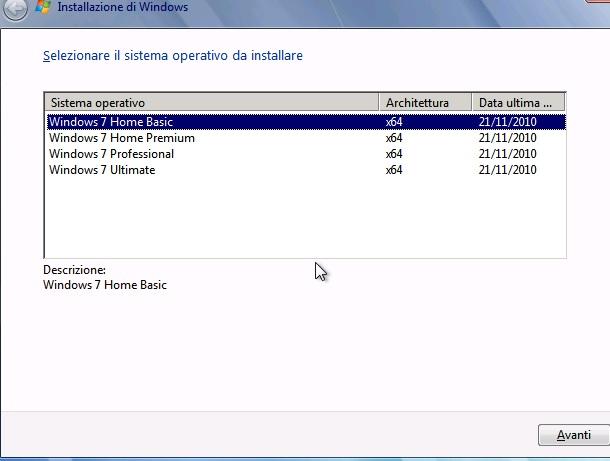Click date 21/11/2010 in Professional row
Image resolution: width=610 pixels, height=461 pixels.
pyautogui.click(x=508, y=154)
